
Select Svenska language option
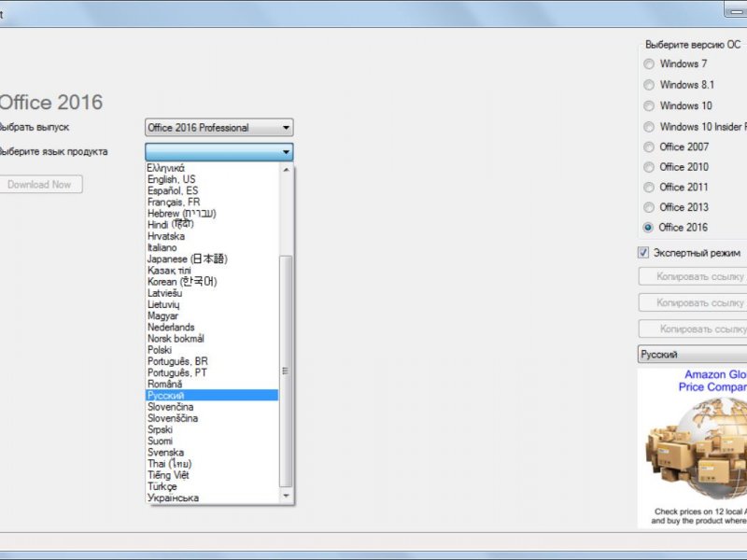coord(212,453)
